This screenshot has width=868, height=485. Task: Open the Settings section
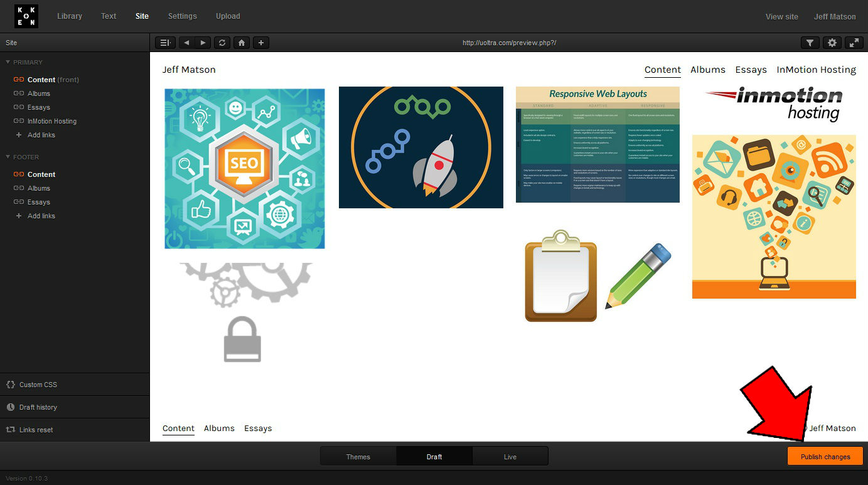183,16
